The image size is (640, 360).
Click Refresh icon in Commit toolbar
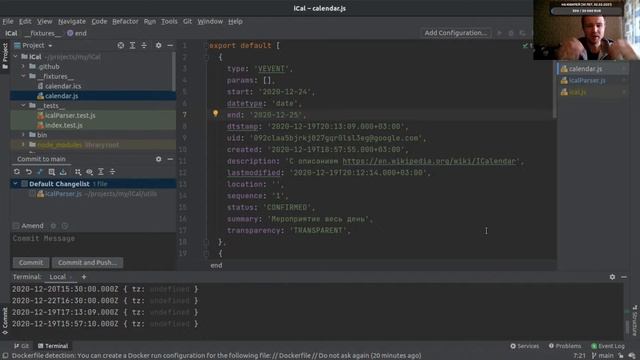point(17,172)
